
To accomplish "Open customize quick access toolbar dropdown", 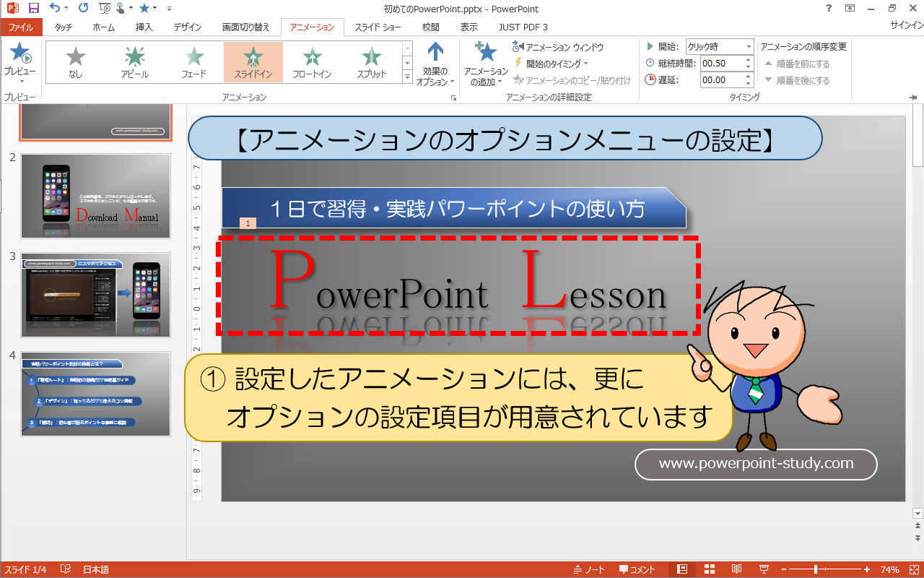I will coord(168,9).
